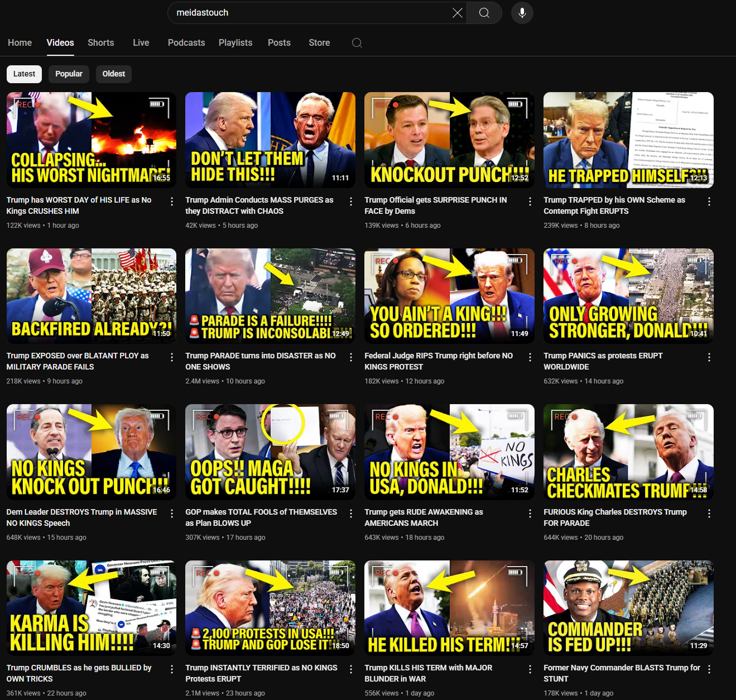Image resolution: width=736 pixels, height=700 pixels.
Task: Open three-dot menu for 'FURIOUS King Charles DESTROYS Trump' video
Action: pos(709,514)
